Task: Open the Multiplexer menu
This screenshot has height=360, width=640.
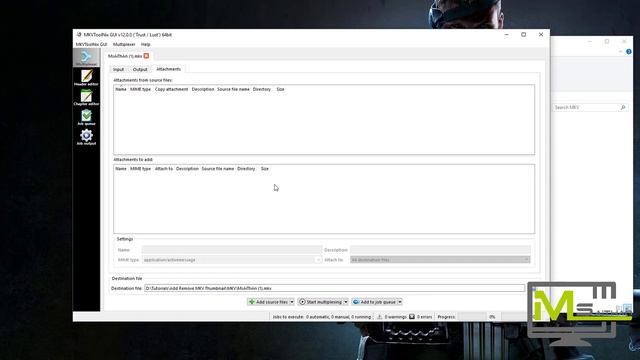Action: 124,44
